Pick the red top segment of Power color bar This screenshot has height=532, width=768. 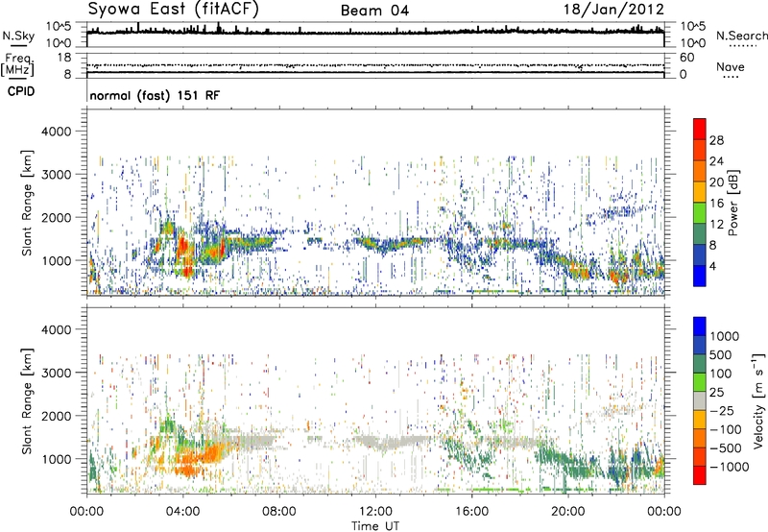click(x=700, y=130)
